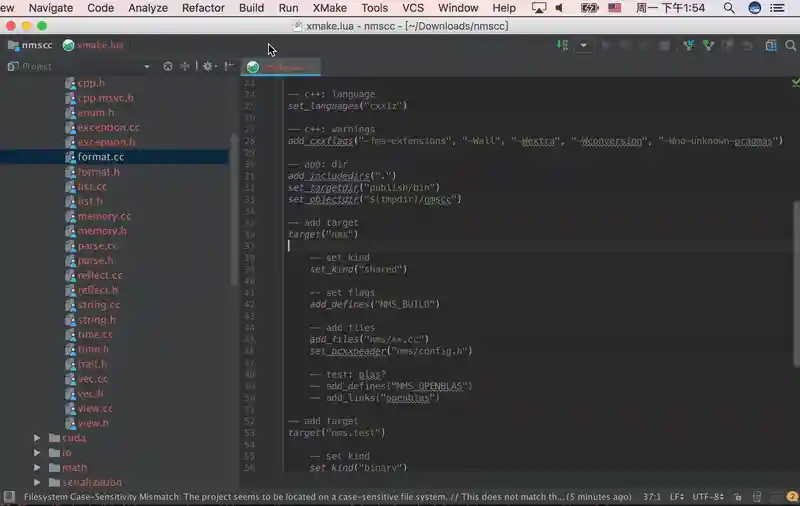
Task: Open the Project Structure icon in toolbar
Action: (771, 45)
